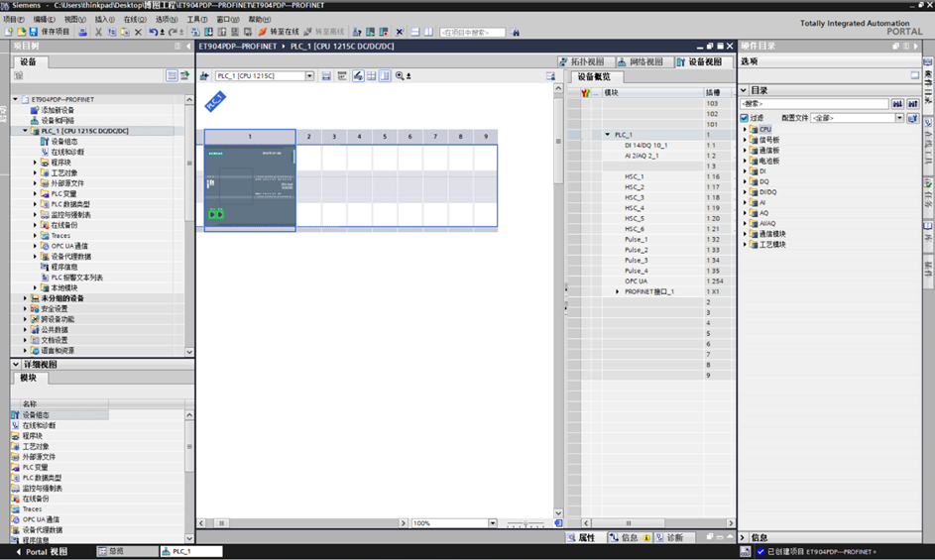Click the search down icon in hardware catalog
Viewport: 935px width, 560px height.
tap(897, 104)
